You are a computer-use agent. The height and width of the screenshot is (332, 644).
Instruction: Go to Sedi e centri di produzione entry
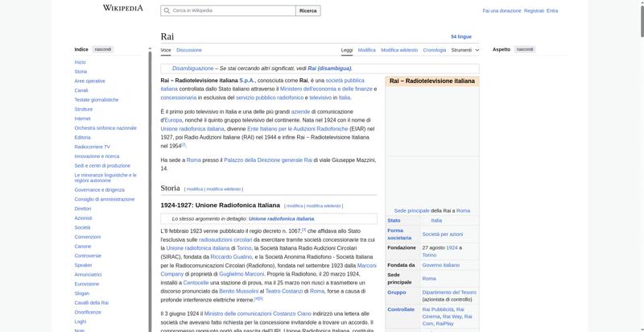[x=102, y=166]
